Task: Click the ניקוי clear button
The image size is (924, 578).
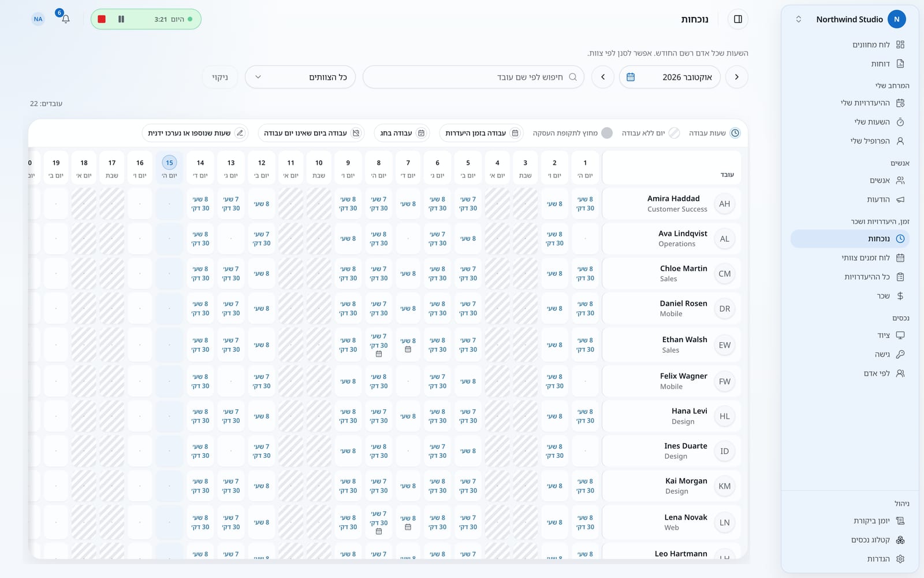Action: [220, 77]
